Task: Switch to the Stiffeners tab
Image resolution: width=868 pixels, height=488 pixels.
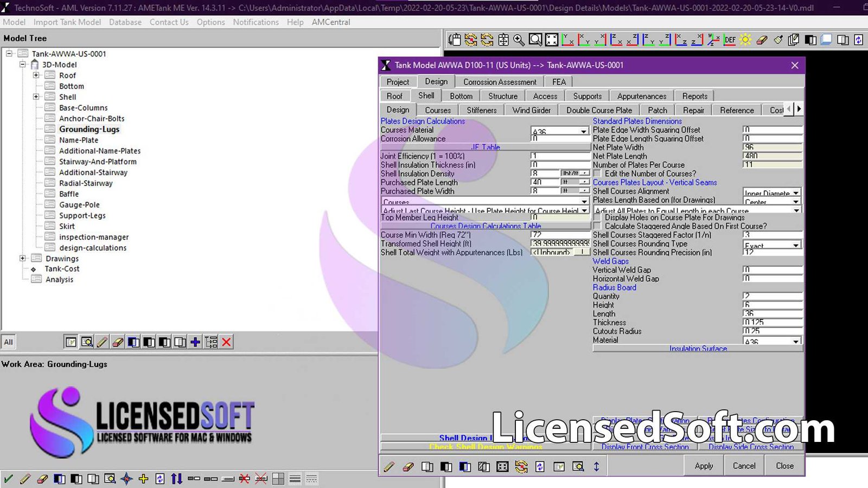Action: tap(482, 110)
